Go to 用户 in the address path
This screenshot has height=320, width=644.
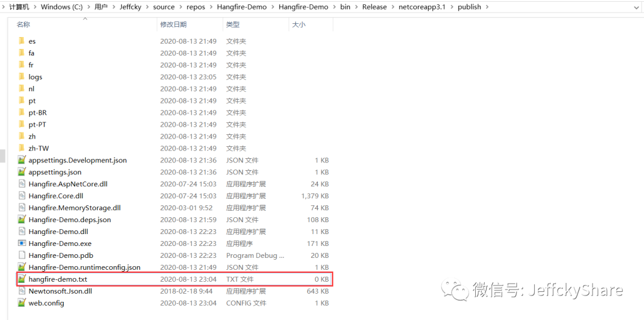(x=101, y=7)
